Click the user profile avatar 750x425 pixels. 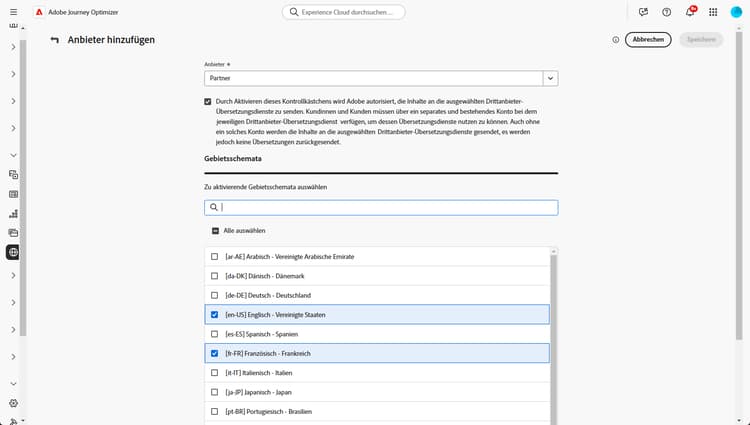pyautogui.click(x=736, y=12)
